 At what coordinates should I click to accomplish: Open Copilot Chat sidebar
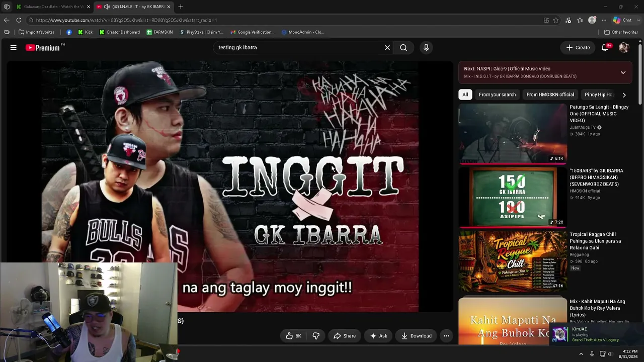[x=622, y=20]
